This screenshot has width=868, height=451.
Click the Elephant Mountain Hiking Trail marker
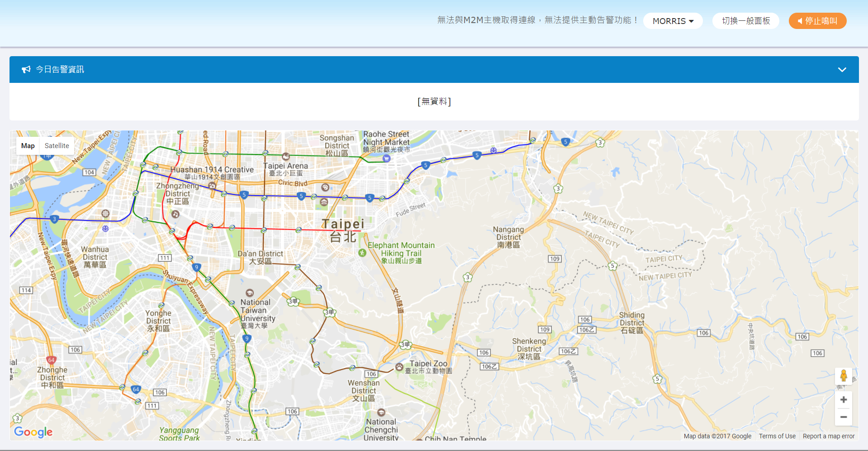[362, 253]
